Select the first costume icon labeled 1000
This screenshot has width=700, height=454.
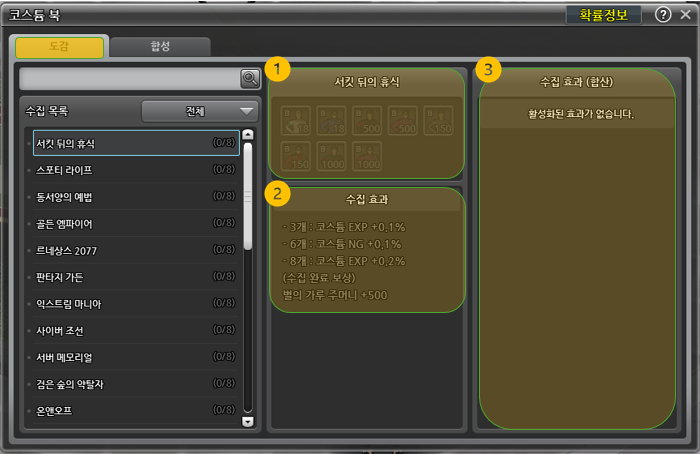click(x=331, y=156)
